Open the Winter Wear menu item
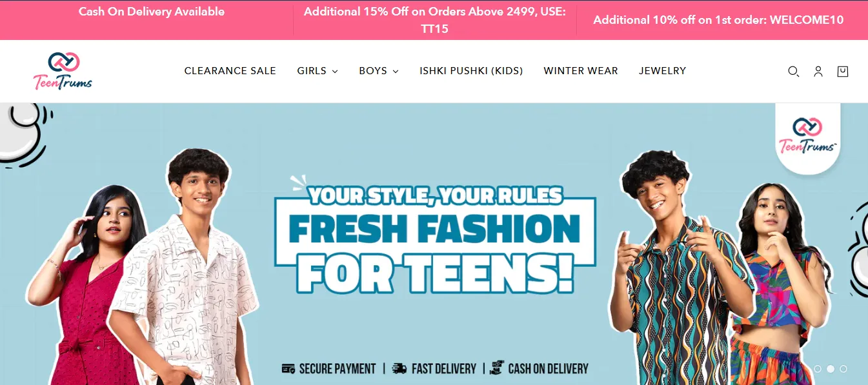This screenshot has width=868, height=385. (x=581, y=71)
